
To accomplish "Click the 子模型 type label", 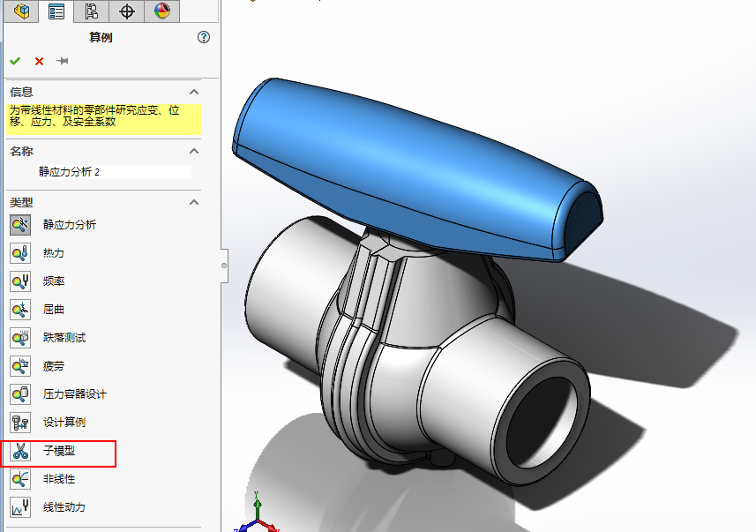I will tap(59, 451).
